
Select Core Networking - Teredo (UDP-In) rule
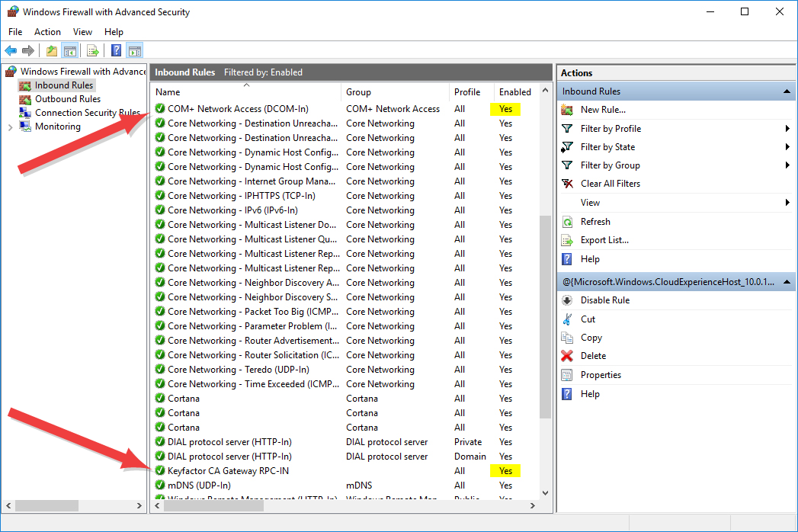click(x=238, y=369)
